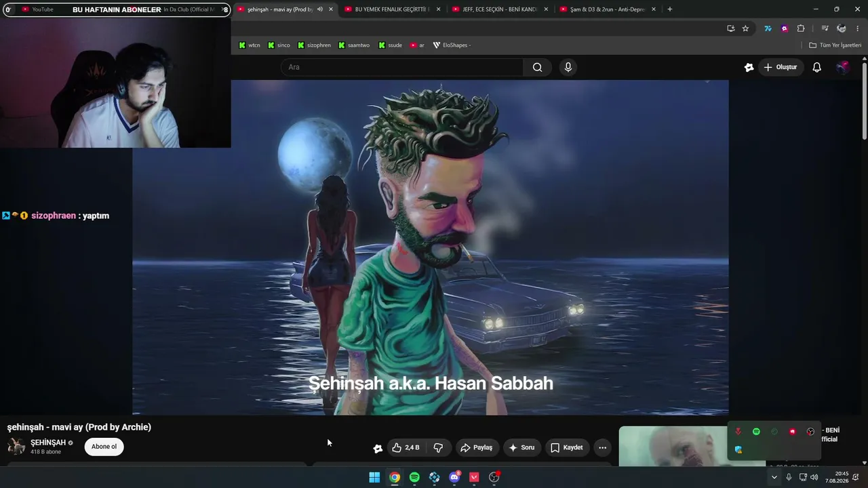The height and width of the screenshot is (488, 868).
Task: Click the Paylaş share button
Action: (477, 447)
